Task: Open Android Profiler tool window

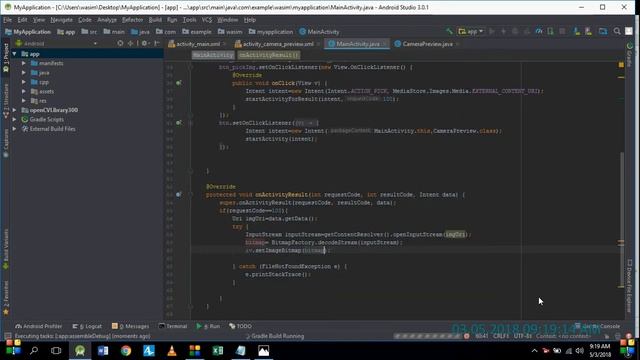Action: coord(38,326)
